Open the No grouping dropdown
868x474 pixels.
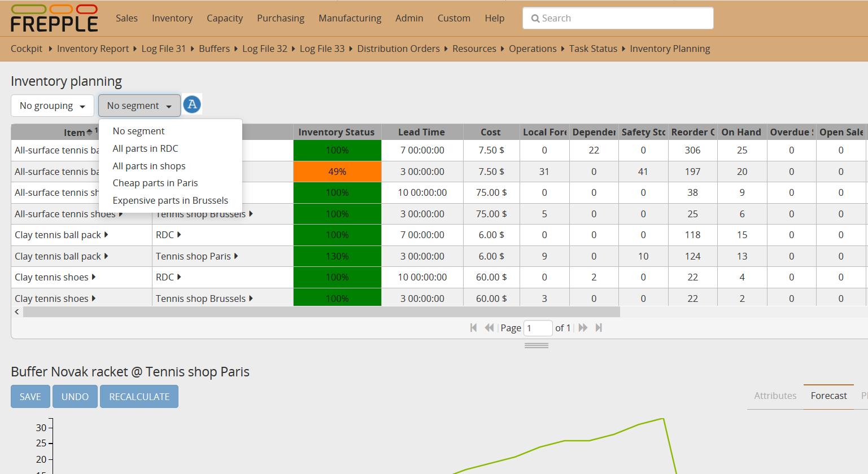click(x=52, y=106)
